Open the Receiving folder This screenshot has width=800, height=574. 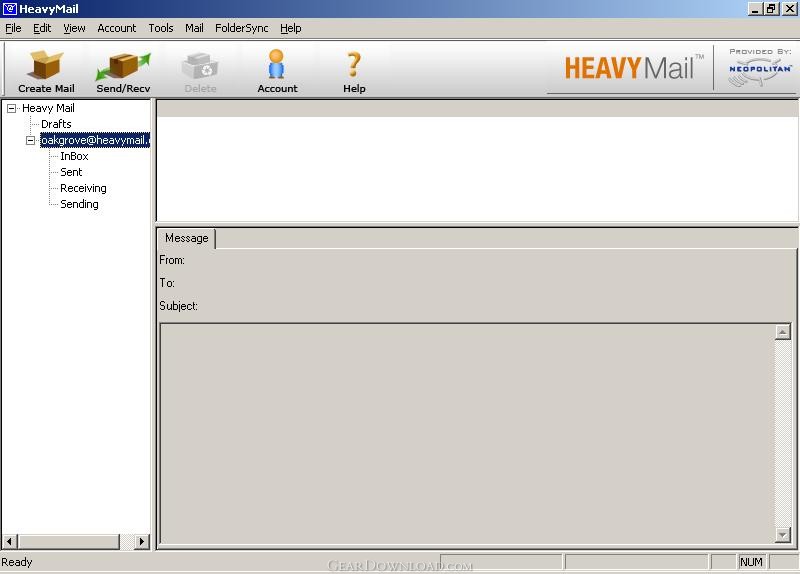click(x=83, y=188)
